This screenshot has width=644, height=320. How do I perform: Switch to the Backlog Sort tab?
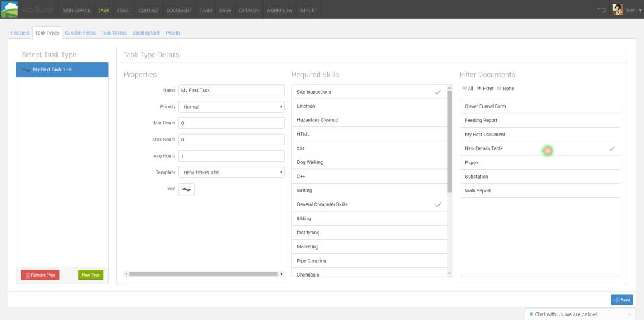(x=146, y=33)
